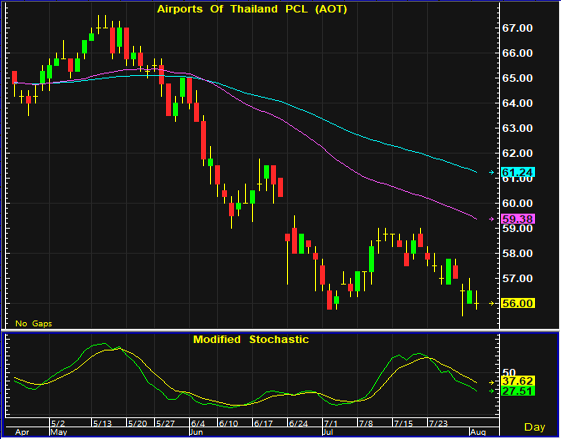Screen dimensions: 561x439
Task: Click the May month label
Action: click(58, 433)
